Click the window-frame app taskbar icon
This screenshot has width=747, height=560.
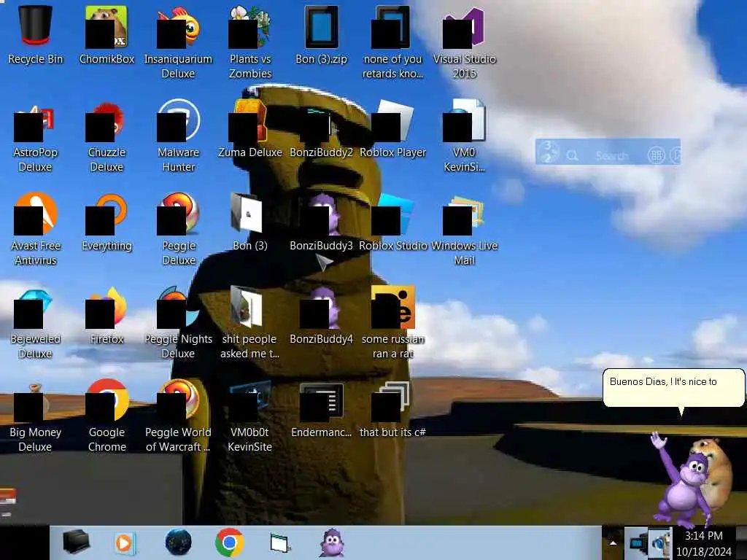coord(280,542)
